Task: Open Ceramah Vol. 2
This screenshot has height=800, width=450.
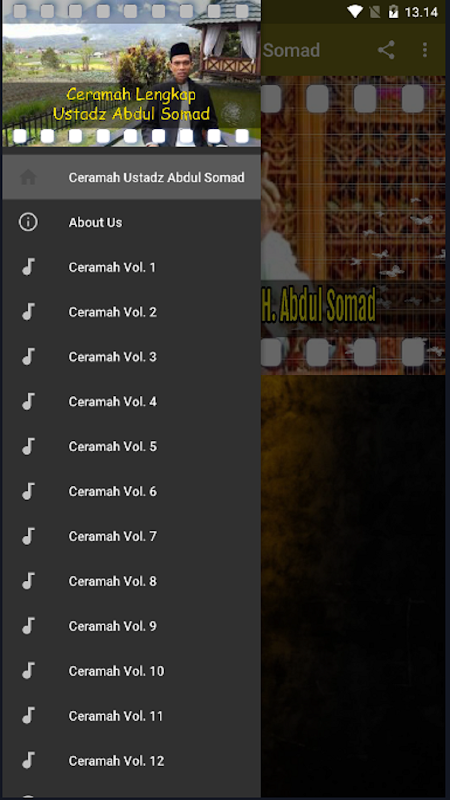Action: click(131, 312)
